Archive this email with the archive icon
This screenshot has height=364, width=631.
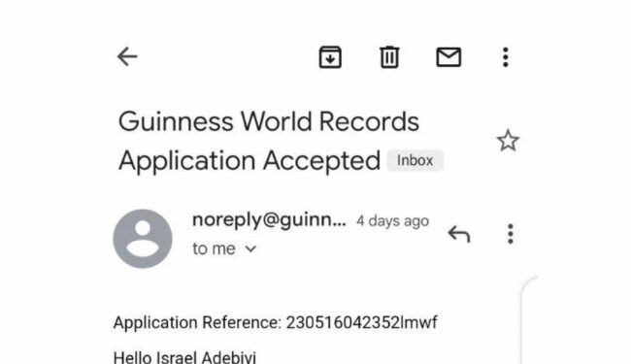coord(330,56)
